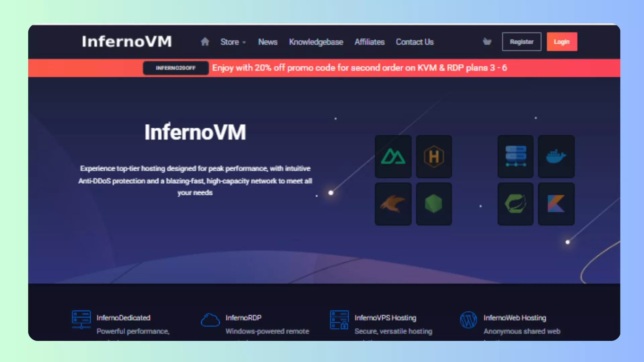This screenshot has width=644, height=362.
Task: Click the Kotlin K logo tile
Action: tap(556, 204)
